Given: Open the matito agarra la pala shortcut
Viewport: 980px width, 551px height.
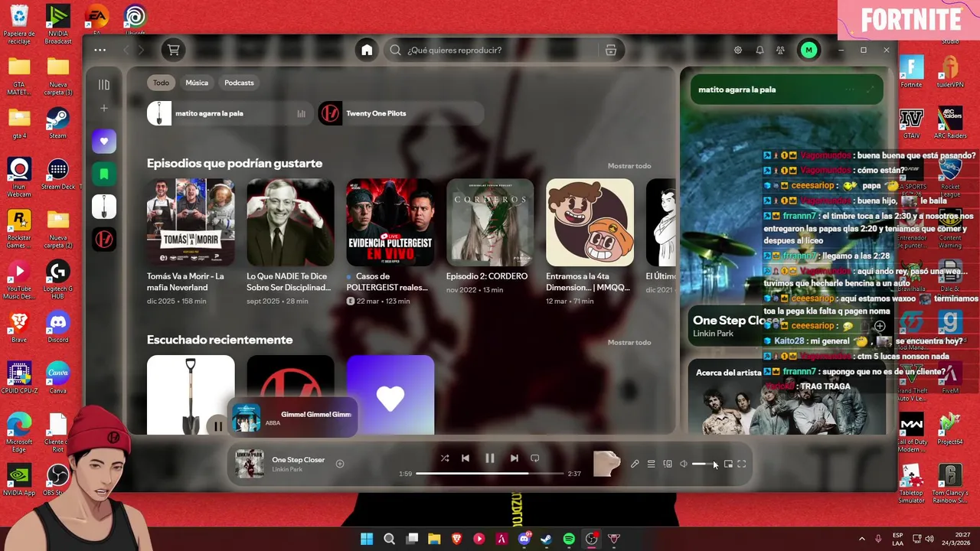Looking at the screenshot, I should (x=230, y=113).
